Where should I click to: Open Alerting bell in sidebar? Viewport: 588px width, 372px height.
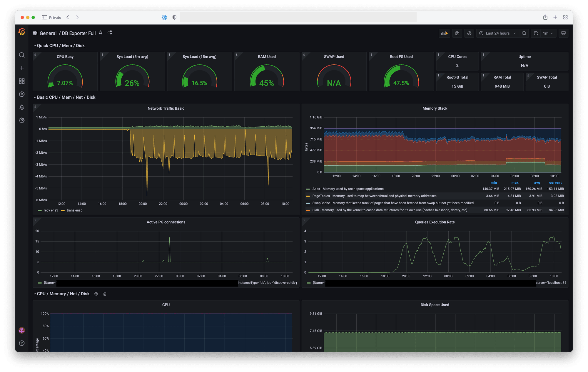[x=22, y=107]
